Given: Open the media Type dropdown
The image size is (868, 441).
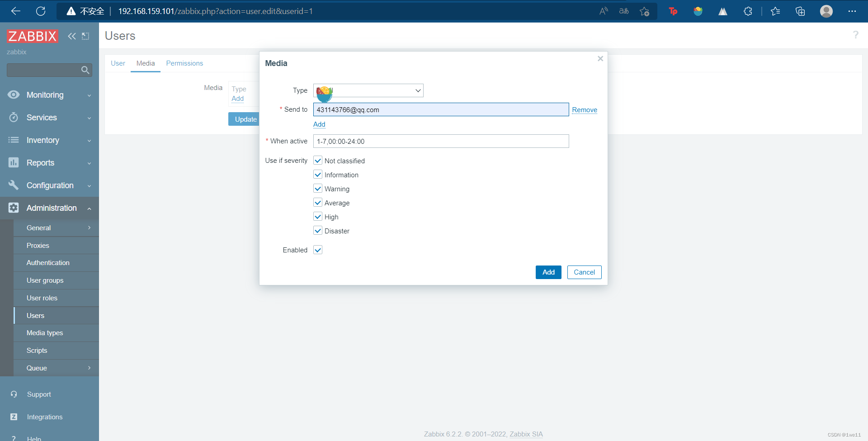Looking at the screenshot, I should (x=368, y=90).
